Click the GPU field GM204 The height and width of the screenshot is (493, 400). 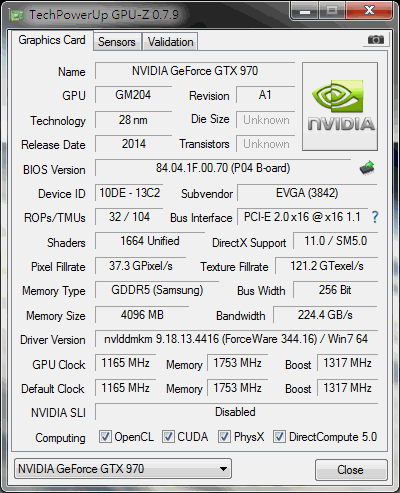tap(133, 95)
